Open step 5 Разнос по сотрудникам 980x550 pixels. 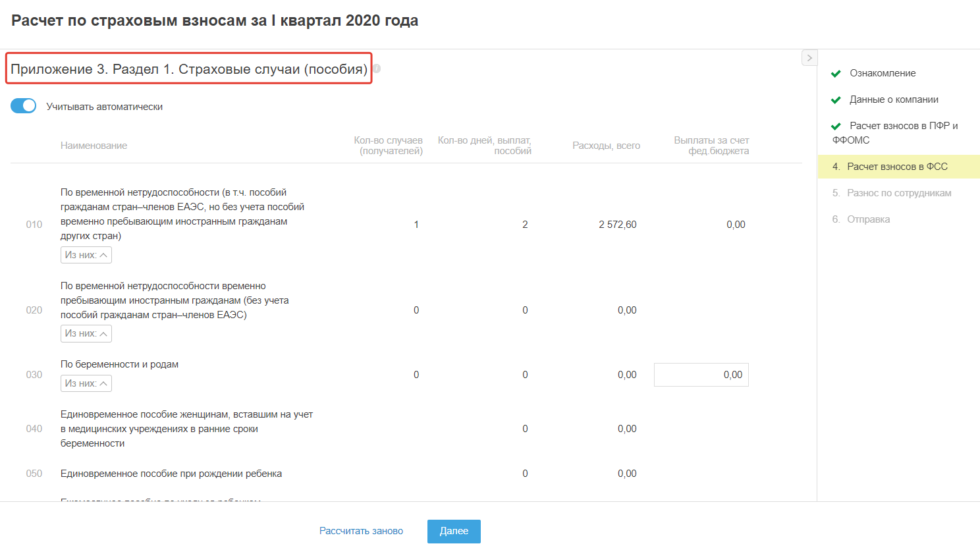(x=899, y=193)
